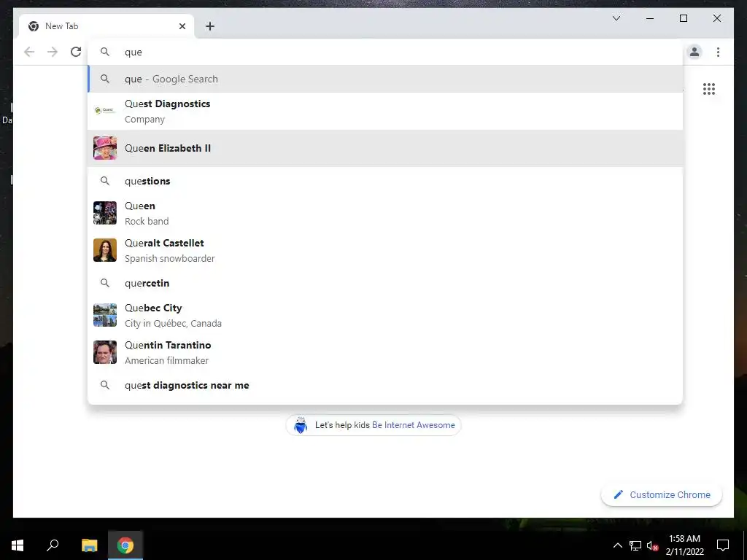Select the Queen rock band suggestion
The width and height of the screenshot is (747, 560).
pyautogui.click(x=385, y=213)
